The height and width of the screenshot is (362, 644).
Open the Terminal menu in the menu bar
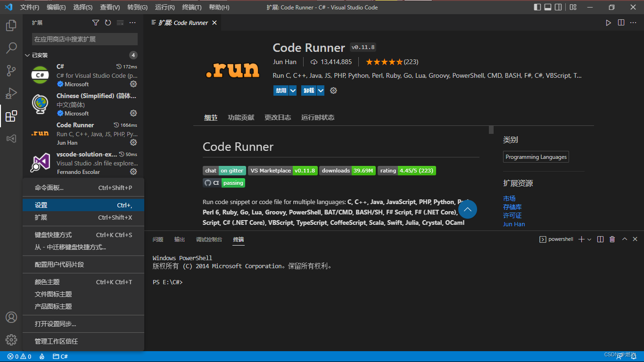(x=191, y=8)
